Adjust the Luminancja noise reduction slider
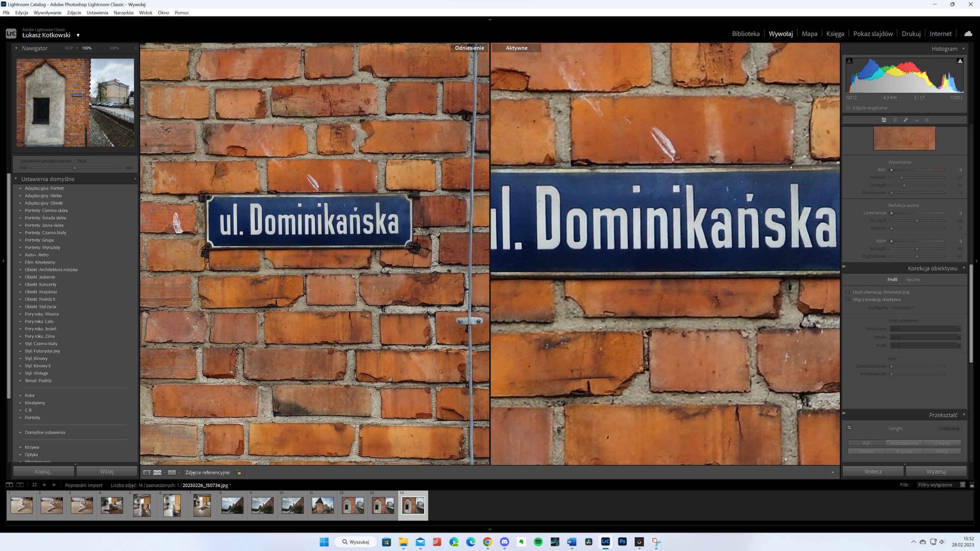This screenshot has height=551, width=980. [x=892, y=213]
